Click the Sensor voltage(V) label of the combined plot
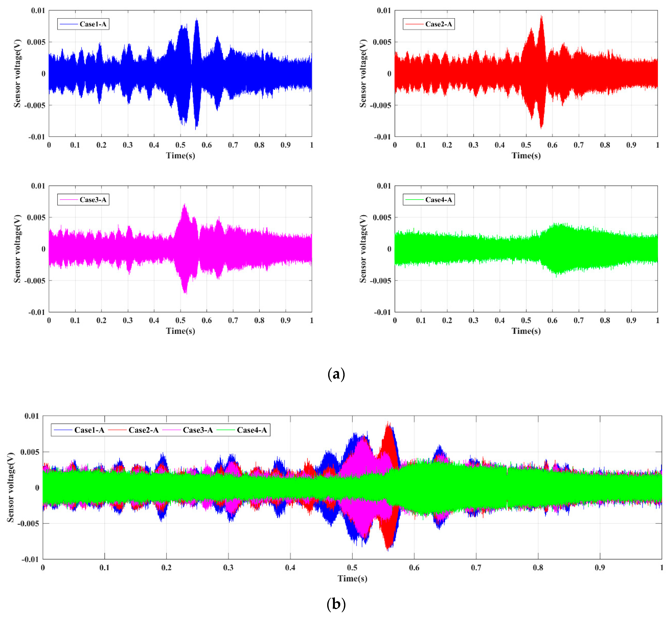Viewport: 672px width, 617px height. click(x=11, y=488)
